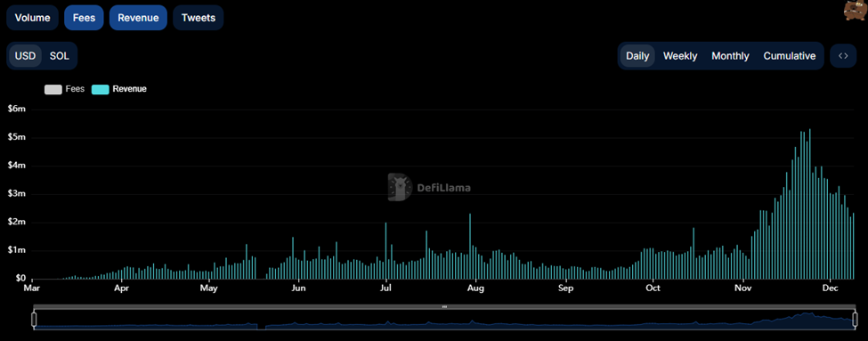868x341 pixels.
Task: Select the Monthly interval tab
Action: pos(730,56)
